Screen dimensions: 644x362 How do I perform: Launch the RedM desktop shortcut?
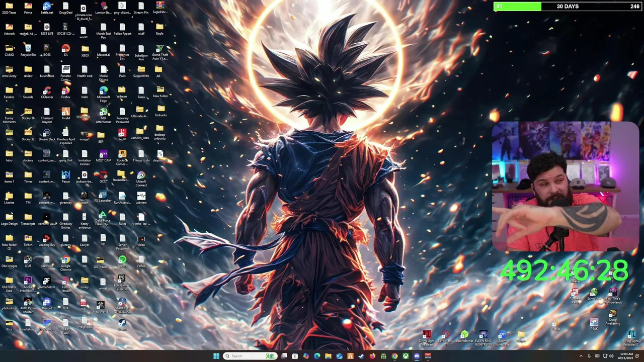pyautogui.click(x=122, y=135)
